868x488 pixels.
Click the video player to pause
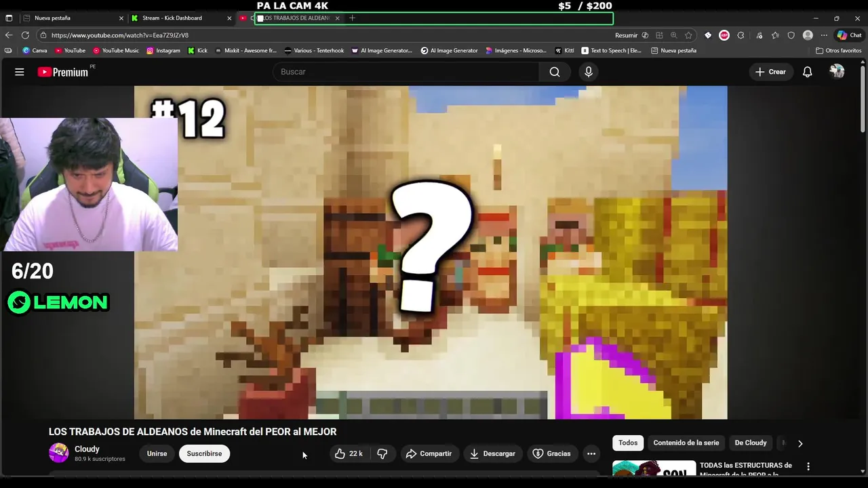(431, 252)
